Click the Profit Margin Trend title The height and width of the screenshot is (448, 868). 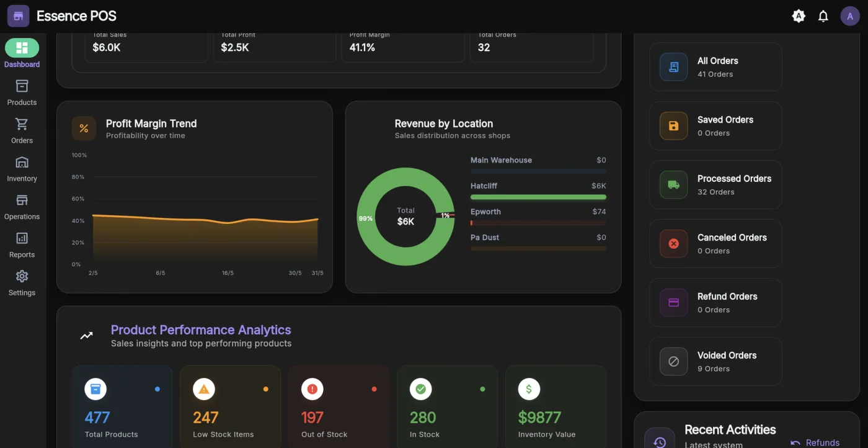coord(151,123)
